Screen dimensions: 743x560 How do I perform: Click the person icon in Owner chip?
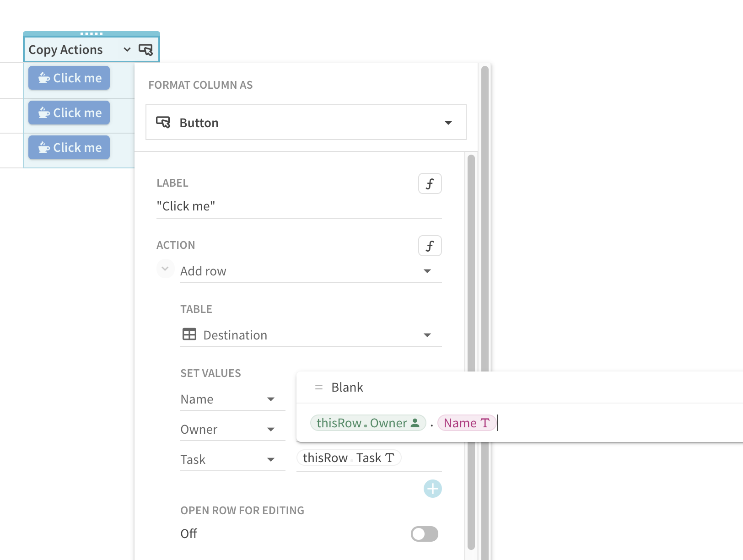coord(415,423)
